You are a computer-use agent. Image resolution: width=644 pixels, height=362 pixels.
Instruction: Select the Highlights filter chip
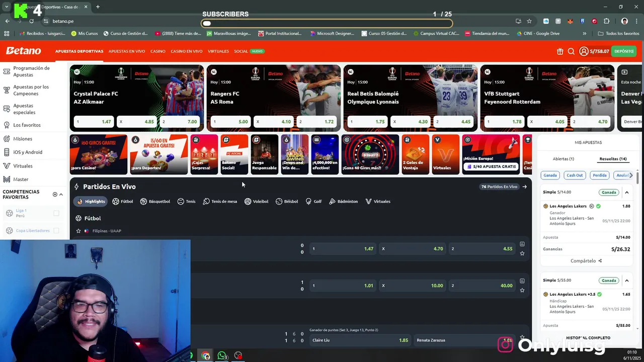pyautogui.click(x=91, y=202)
